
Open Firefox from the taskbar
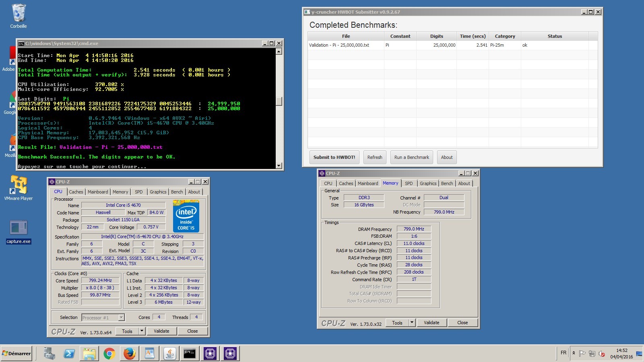point(129,354)
